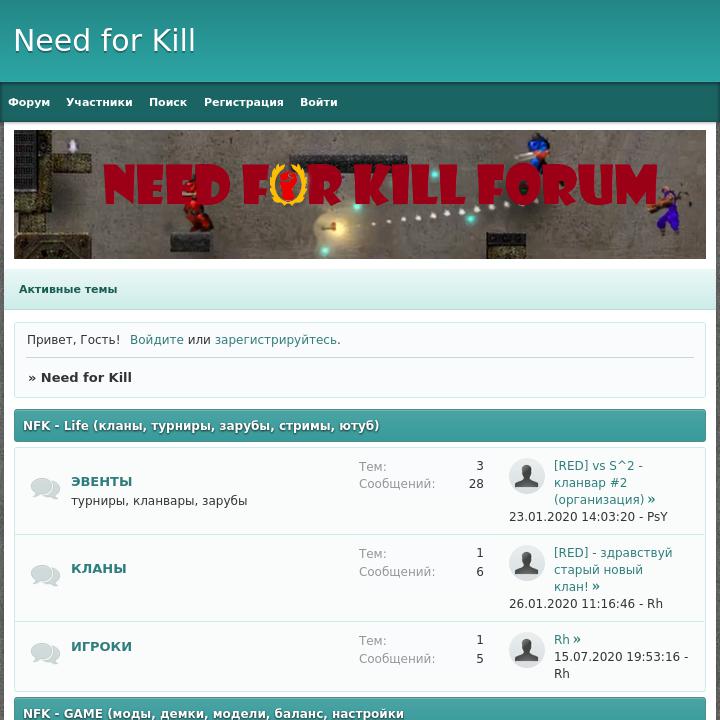Click the Привет, Гость! greeting text
This screenshot has height=720, width=720.
[73, 340]
